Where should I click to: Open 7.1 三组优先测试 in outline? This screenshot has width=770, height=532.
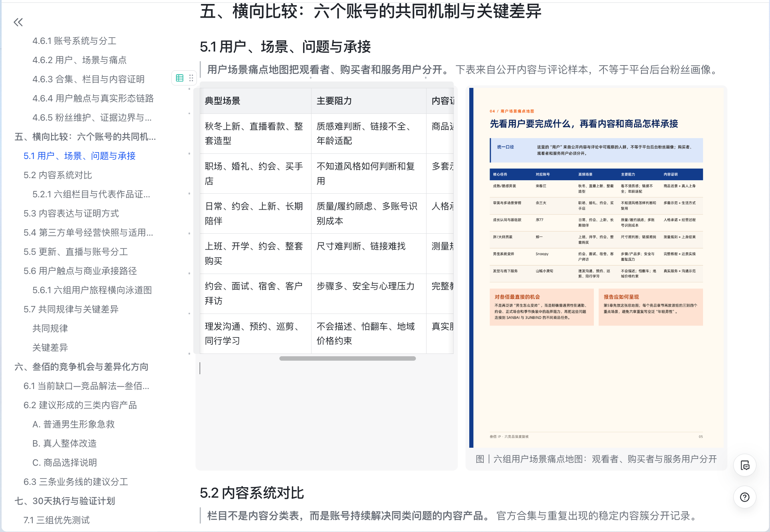tap(56, 520)
